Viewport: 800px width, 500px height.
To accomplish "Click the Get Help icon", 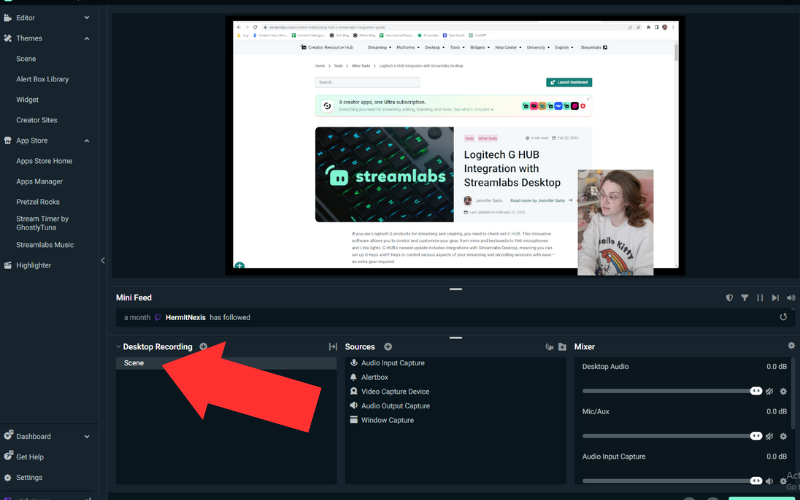I will [x=8, y=456].
